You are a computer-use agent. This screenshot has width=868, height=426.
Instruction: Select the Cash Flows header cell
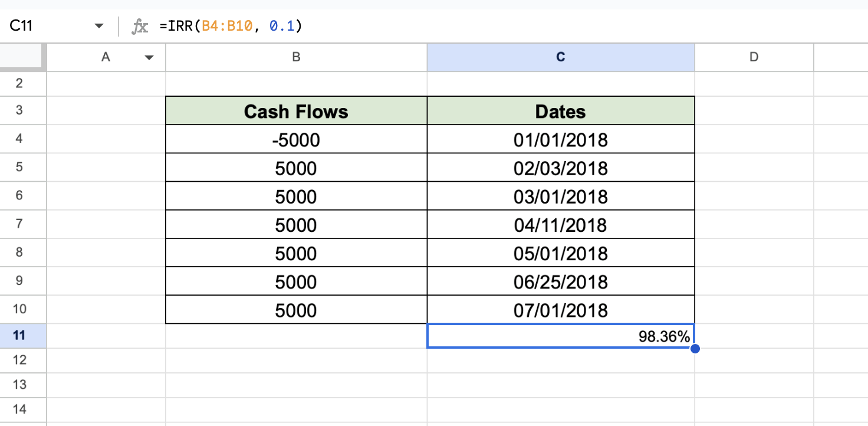(296, 111)
